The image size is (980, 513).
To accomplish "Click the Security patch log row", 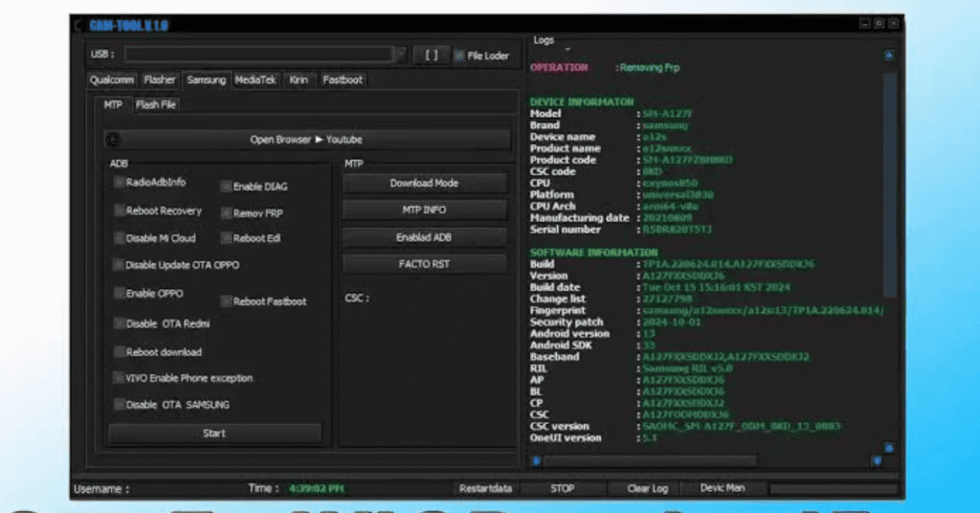I will [615, 322].
